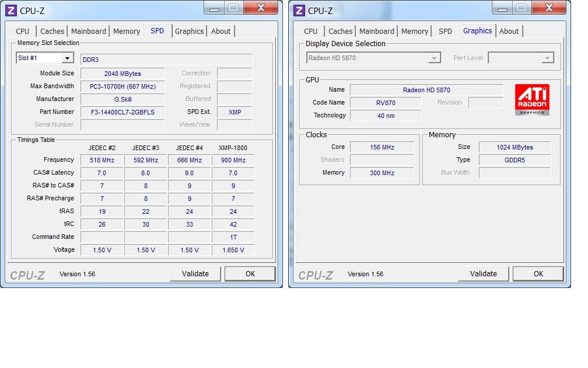
Task: Switch to Caches tab in left window
Action: pyautogui.click(x=52, y=31)
